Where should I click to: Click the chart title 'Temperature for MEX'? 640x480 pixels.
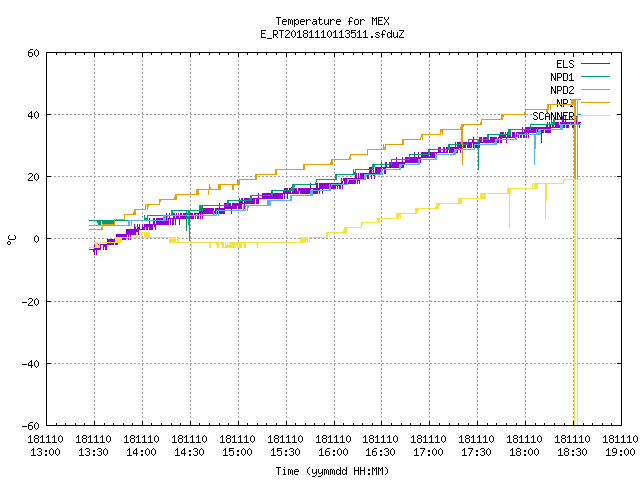(332, 21)
